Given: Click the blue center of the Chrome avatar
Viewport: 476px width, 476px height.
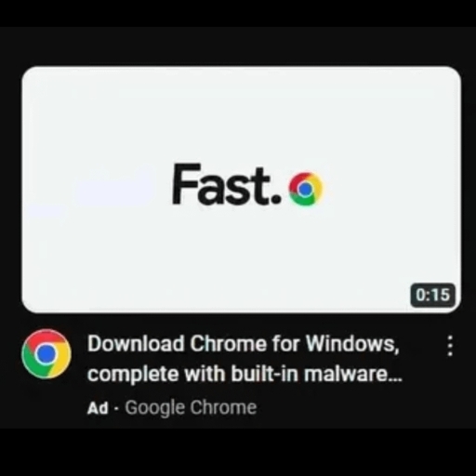Looking at the screenshot, I should 46,354.
